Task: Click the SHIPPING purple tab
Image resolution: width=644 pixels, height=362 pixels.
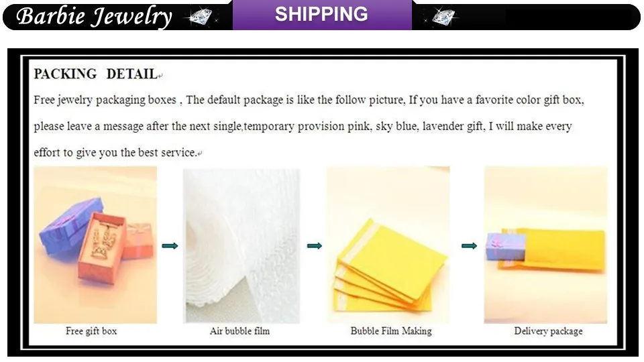Action: [322, 15]
